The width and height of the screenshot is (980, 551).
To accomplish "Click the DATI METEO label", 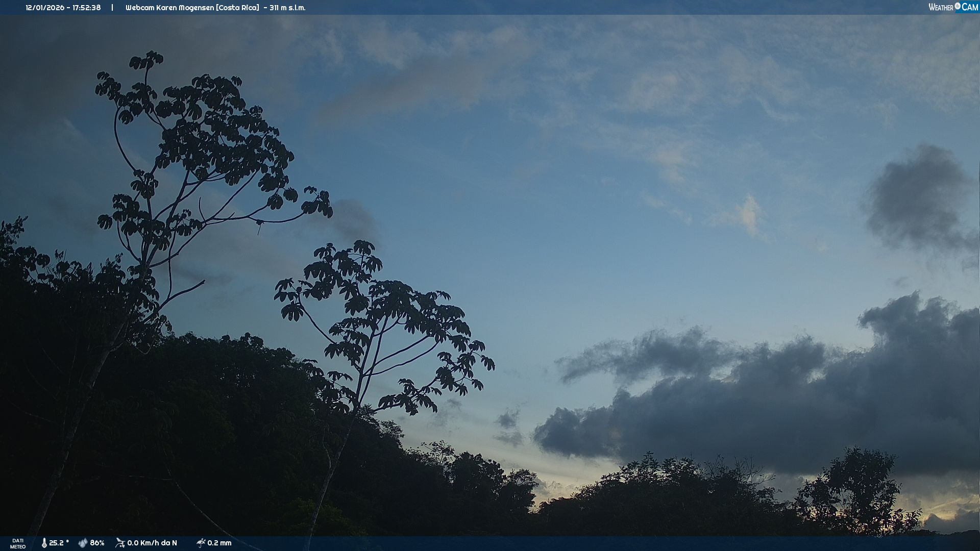I will point(18,543).
